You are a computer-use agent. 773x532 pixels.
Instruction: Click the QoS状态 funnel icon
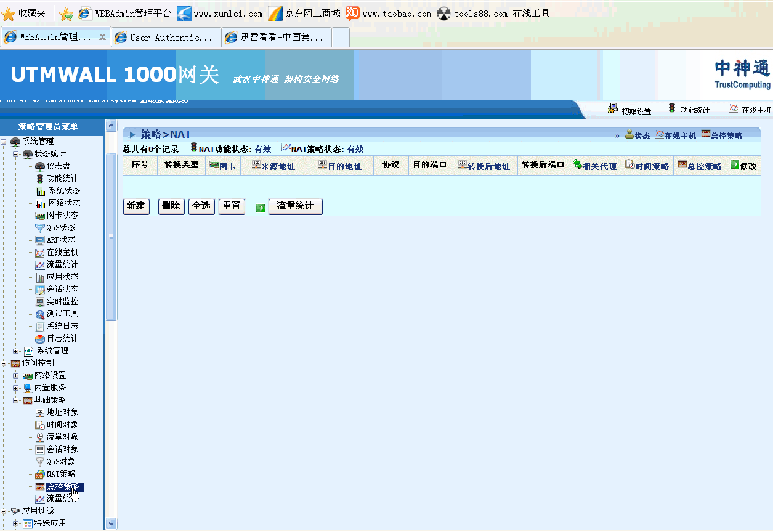pos(40,228)
